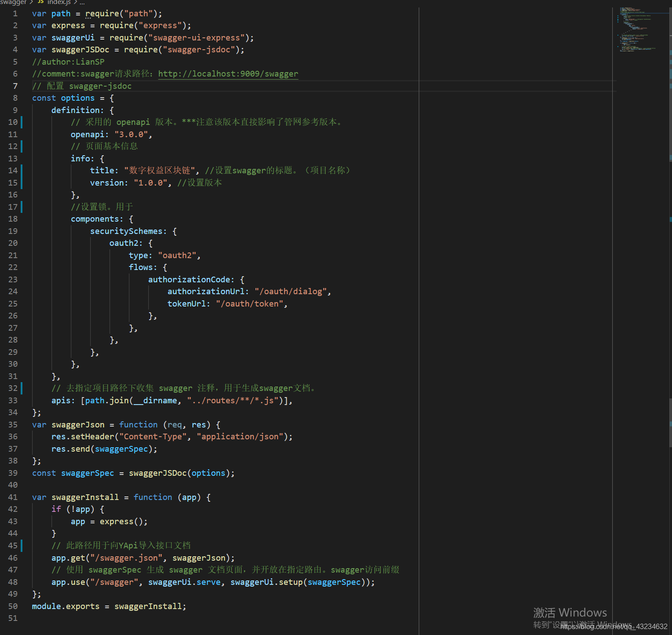Click 'swaggerUi.serve' on line 48
Screen dimensions: 672x635
184,582
